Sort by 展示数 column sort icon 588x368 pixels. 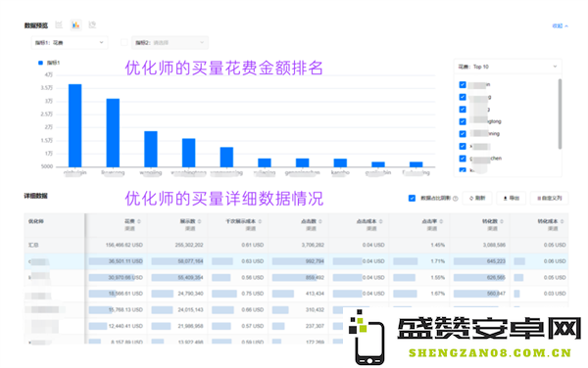tap(200, 221)
